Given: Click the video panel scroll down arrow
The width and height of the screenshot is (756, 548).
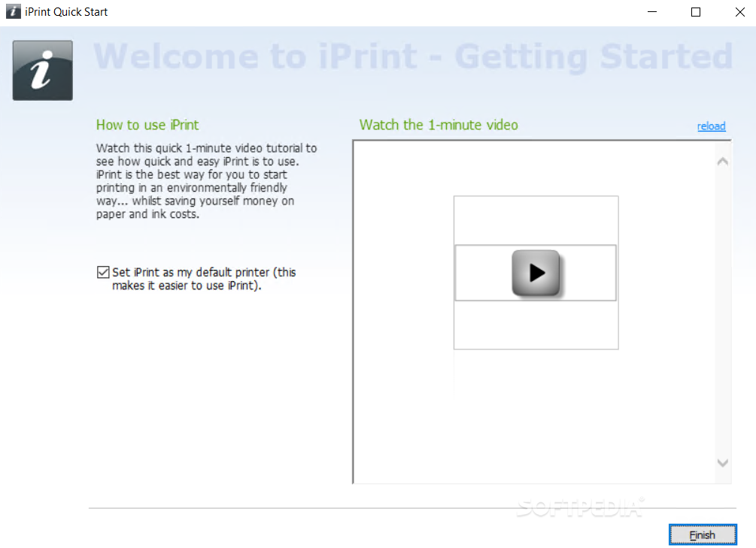Looking at the screenshot, I should coord(722,463).
